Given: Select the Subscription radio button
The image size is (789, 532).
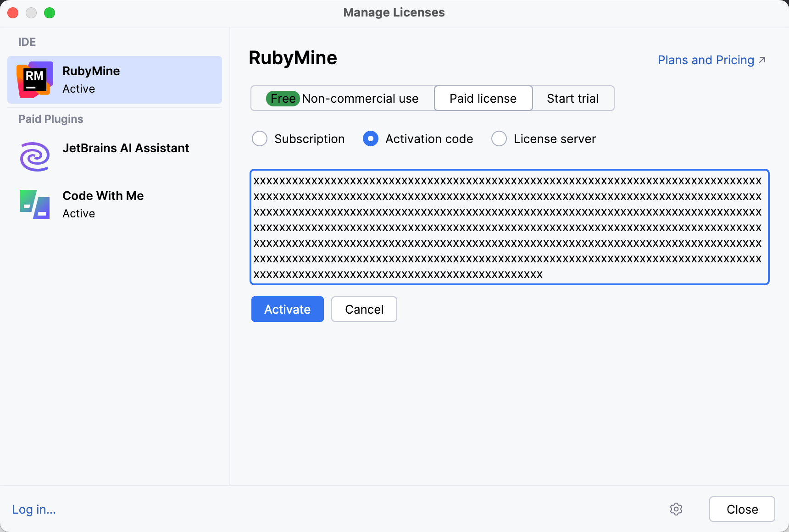Looking at the screenshot, I should pos(260,139).
